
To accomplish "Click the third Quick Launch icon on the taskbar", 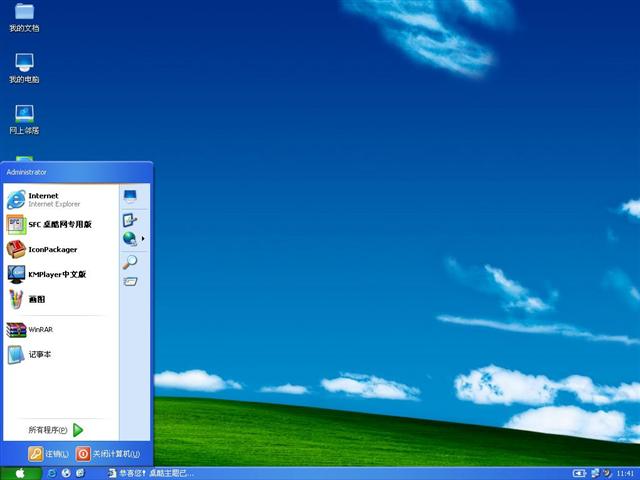I will 80,473.
